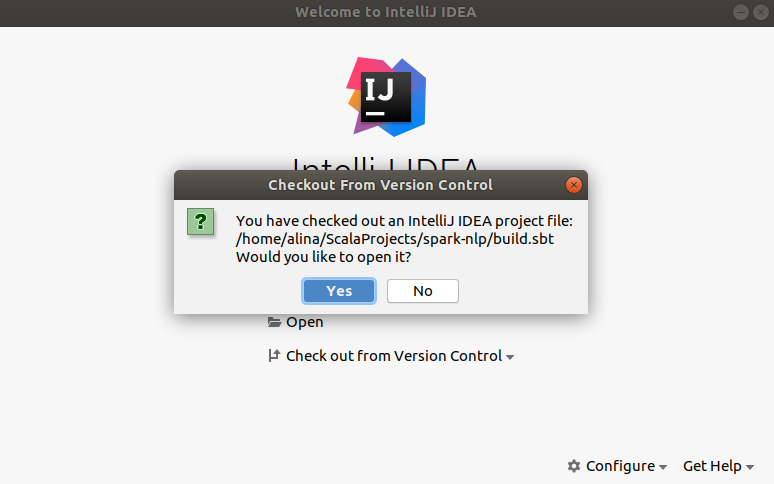Viewport: 774px width, 484px height.
Task: Click the folder icon beside Open
Action: pos(274,322)
